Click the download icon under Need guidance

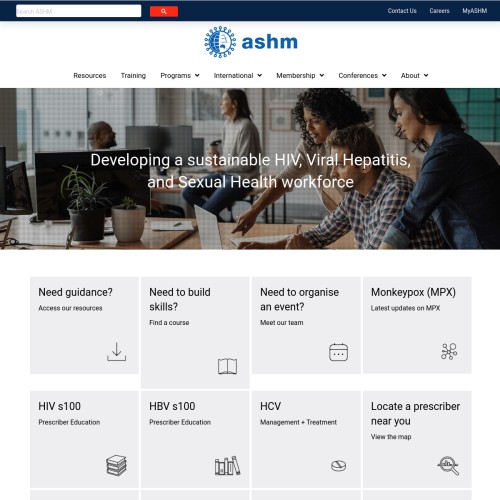coord(116,352)
